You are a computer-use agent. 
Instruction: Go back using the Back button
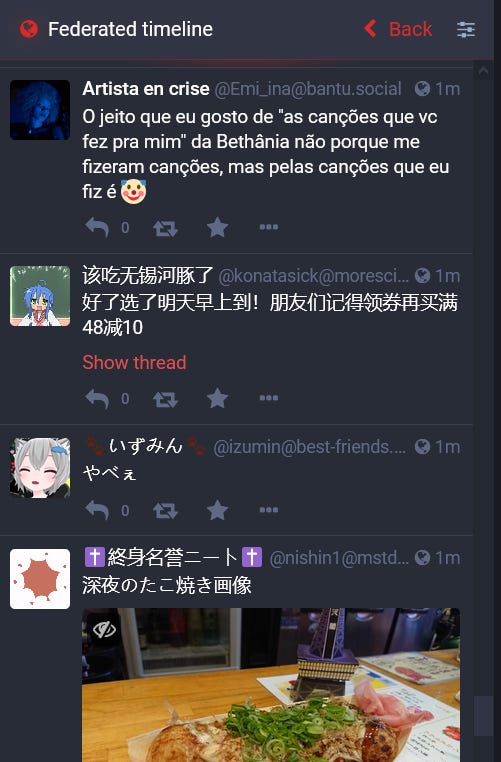point(398,29)
